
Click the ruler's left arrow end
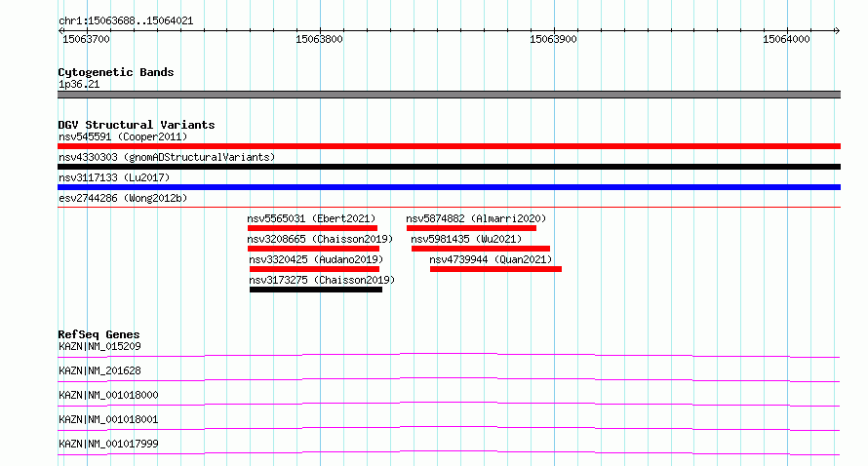(60, 31)
